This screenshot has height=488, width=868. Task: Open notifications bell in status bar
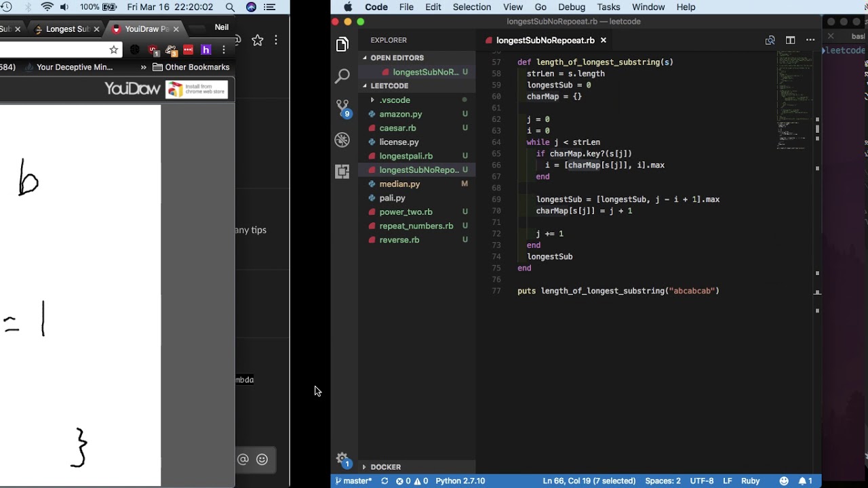[x=805, y=481]
